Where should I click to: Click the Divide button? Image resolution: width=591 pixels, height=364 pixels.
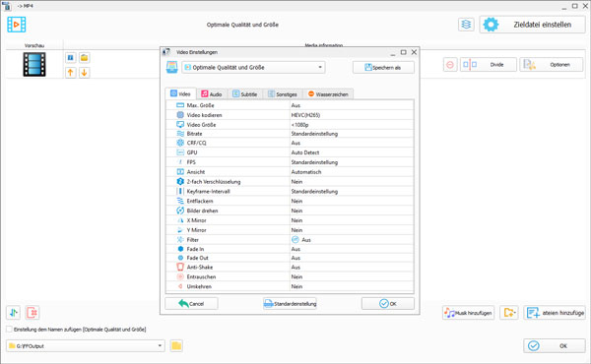pos(489,65)
